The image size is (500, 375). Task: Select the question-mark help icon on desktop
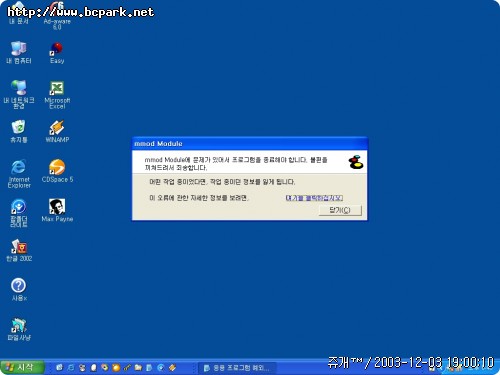point(19,290)
